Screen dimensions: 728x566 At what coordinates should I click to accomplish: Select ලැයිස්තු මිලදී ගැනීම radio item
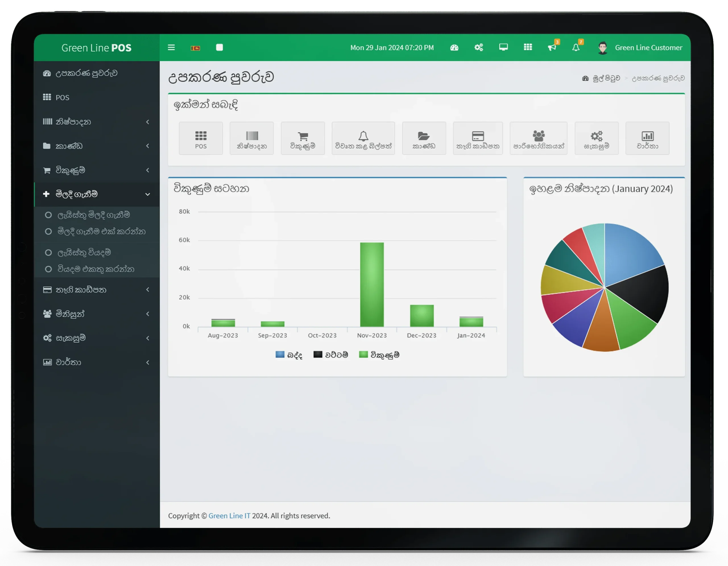(x=93, y=215)
